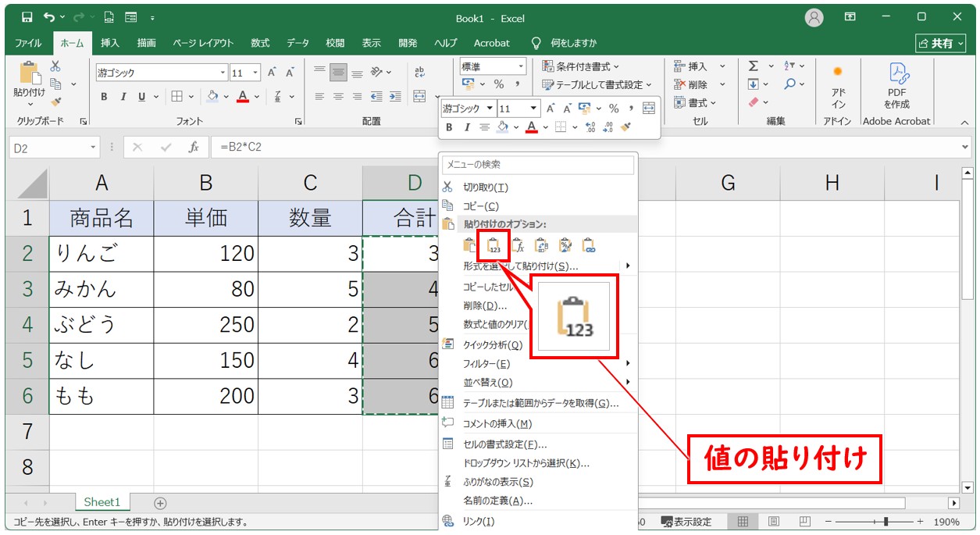The width and height of the screenshot is (980, 535).
Task: Click the 共有 share button
Action: pyautogui.click(x=939, y=43)
